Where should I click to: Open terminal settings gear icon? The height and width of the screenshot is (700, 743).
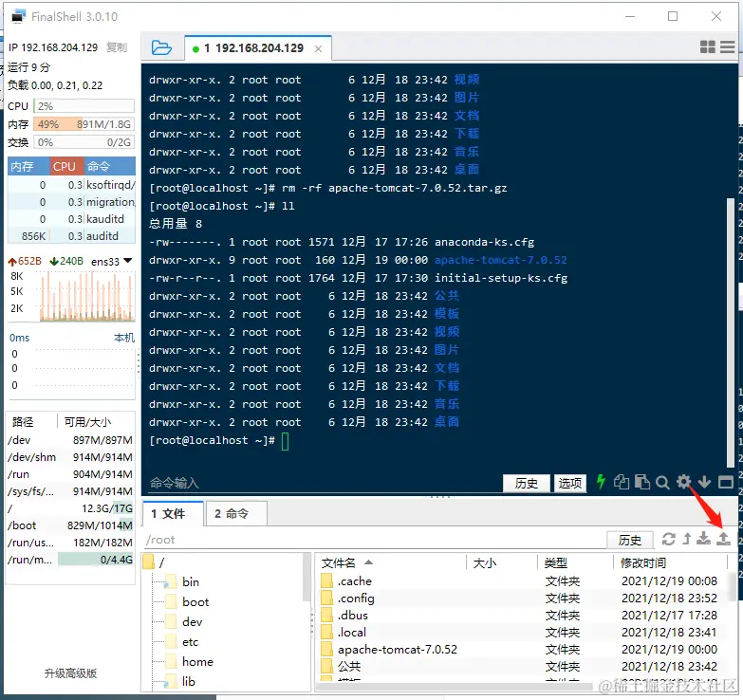pyautogui.click(x=683, y=482)
